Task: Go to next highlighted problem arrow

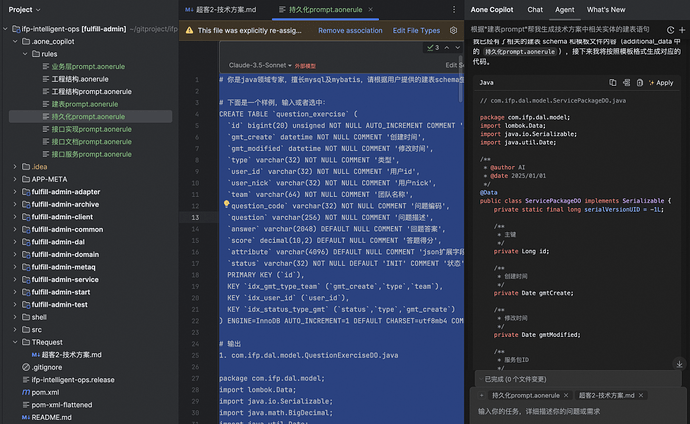Action: pos(458,48)
